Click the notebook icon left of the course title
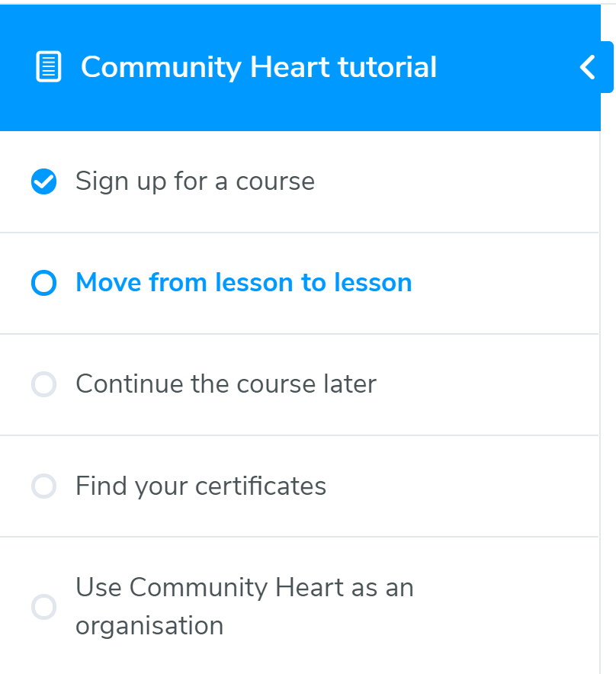The width and height of the screenshot is (616, 674). point(47,67)
